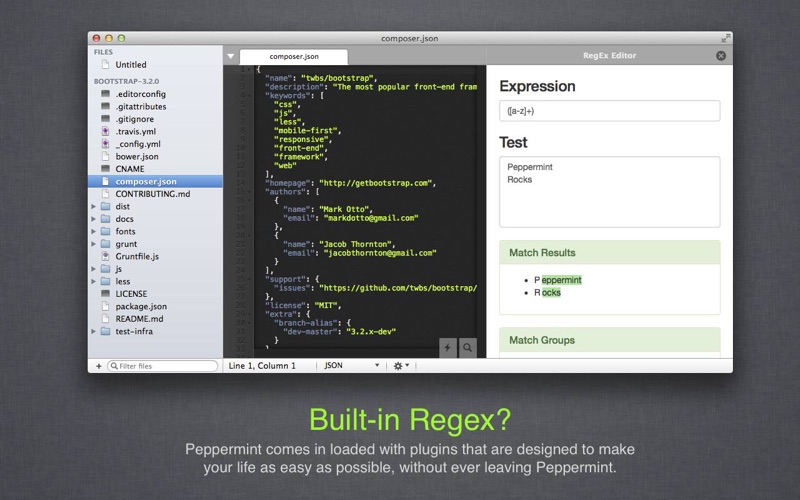The image size is (800, 500).
Task: Expand the docs folder
Action: 93,219
